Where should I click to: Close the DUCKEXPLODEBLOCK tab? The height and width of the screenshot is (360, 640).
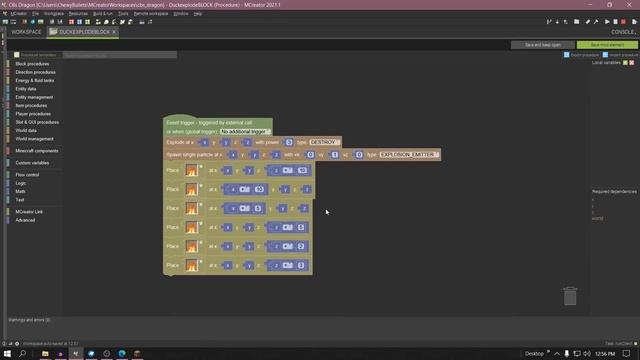tap(114, 32)
